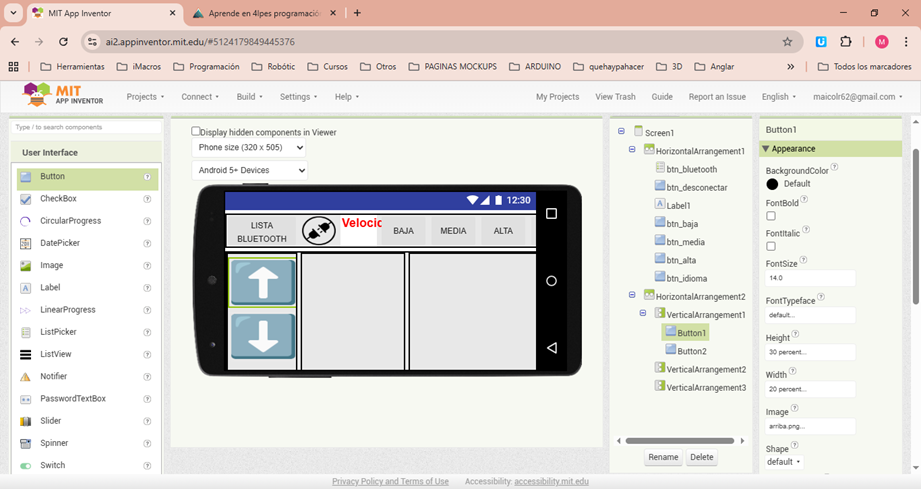Click the up arrow button in viewer

point(263,283)
